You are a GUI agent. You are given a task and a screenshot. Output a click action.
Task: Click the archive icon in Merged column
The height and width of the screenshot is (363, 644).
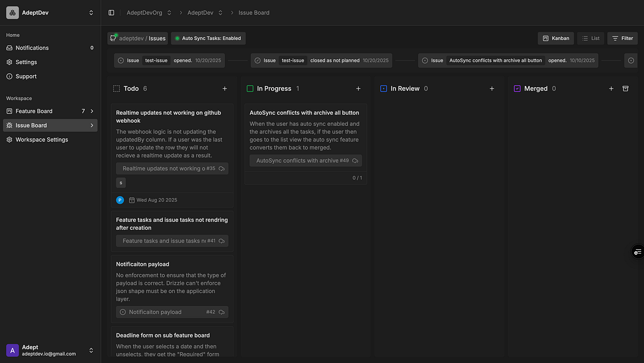click(x=626, y=89)
